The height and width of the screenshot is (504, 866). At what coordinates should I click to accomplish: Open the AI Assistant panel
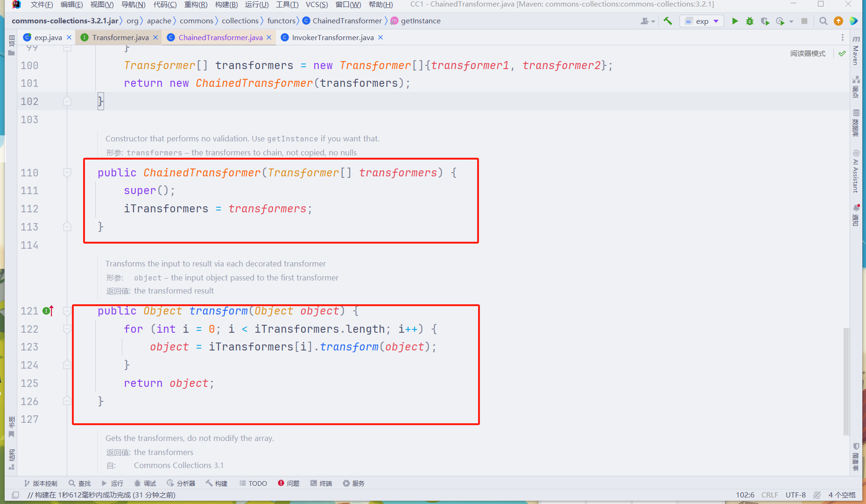click(x=856, y=173)
